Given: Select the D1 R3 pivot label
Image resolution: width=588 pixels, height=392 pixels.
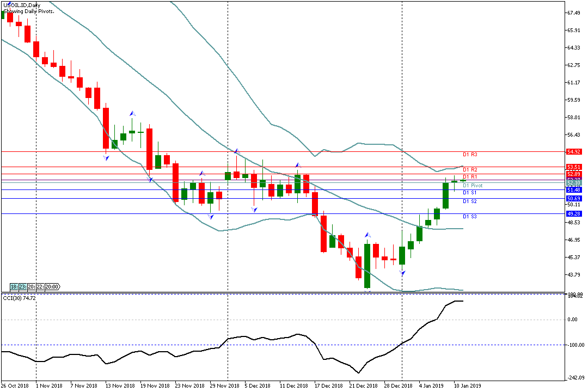Looking at the screenshot, I should pos(470,155).
